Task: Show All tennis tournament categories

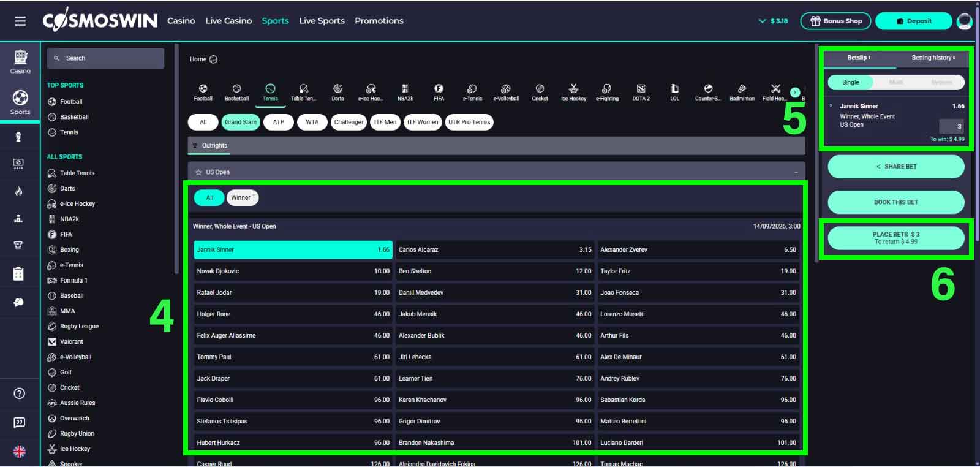Action: [x=203, y=122]
